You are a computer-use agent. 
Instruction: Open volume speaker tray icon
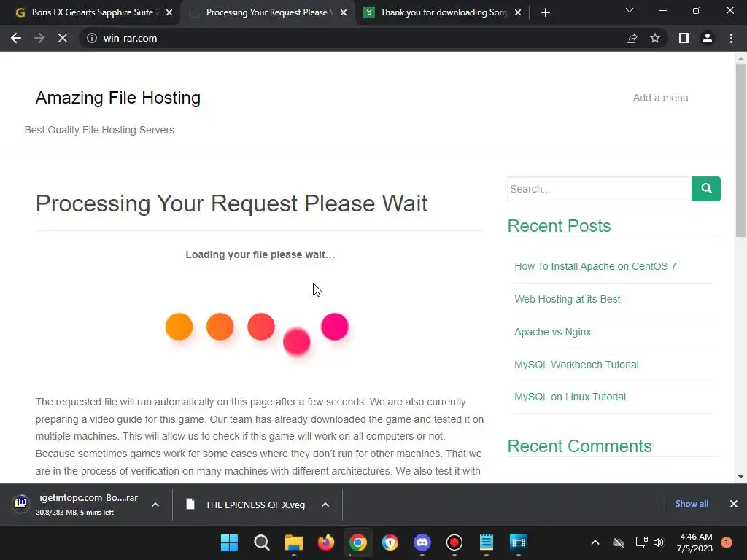tap(659, 542)
